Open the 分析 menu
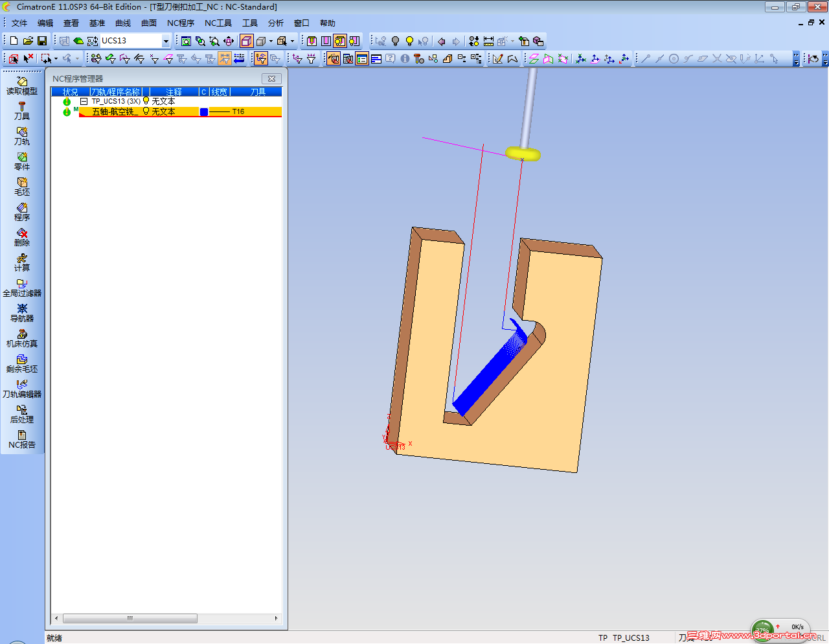The height and width of the screenshot is (644, 829). pyautogui.click(x=276, y=23)
